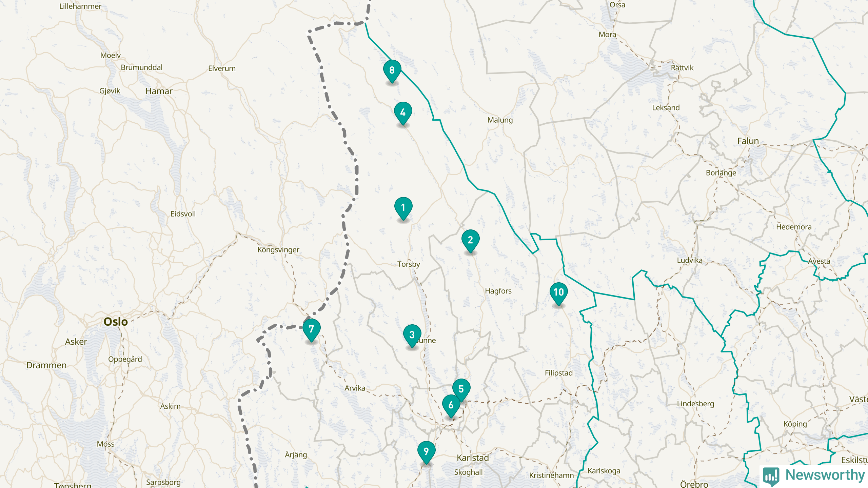Select map pin number 2

[470, 241]
